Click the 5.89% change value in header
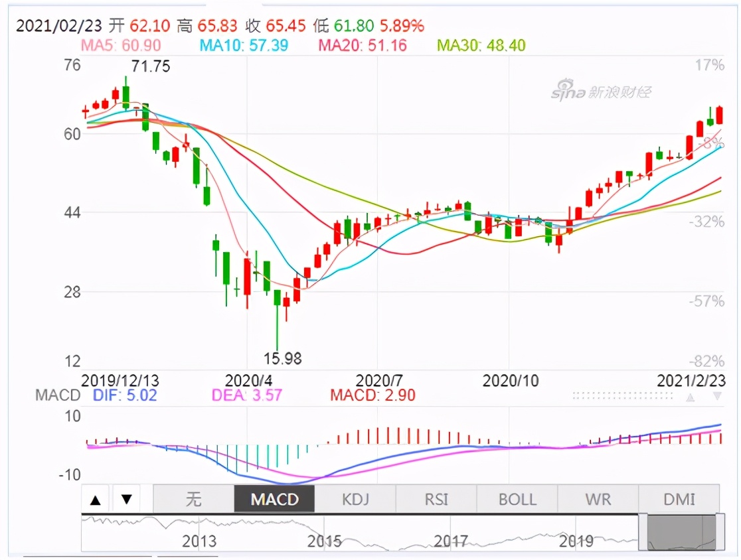Image resolution: width=741 pixels, height=560 pixels. 402,25
